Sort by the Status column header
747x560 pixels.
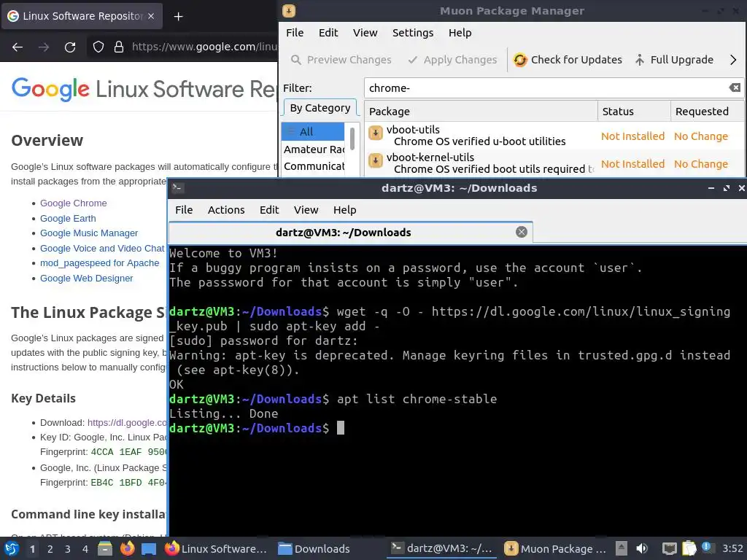pos(634,112)
